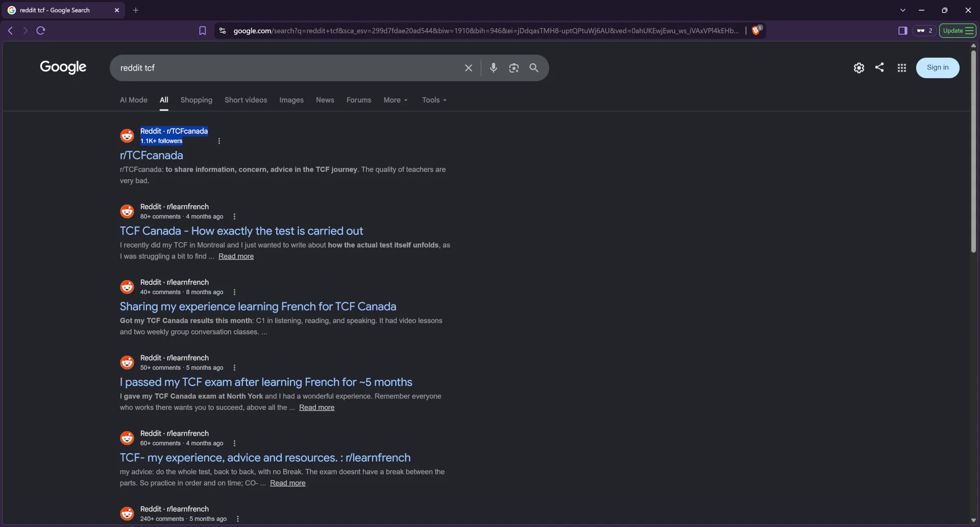Screen dimensions: 980x527
Task: Switch to News tab
Action: tap(325, 100)
